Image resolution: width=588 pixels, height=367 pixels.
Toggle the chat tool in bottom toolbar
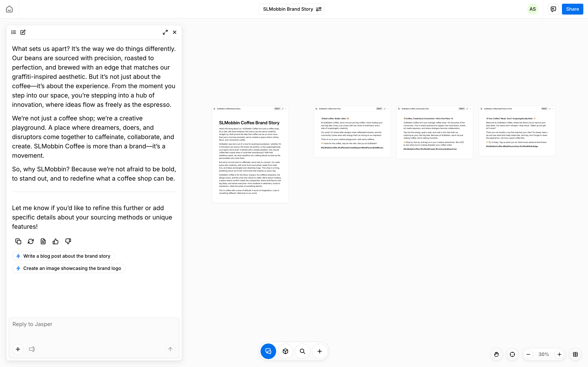click(x=268, y=351)
